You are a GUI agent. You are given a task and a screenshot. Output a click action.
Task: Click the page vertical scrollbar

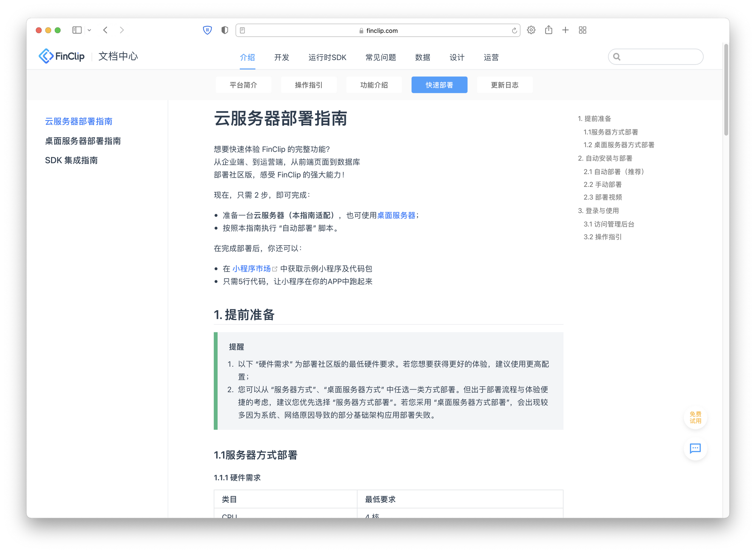point(726,90)
